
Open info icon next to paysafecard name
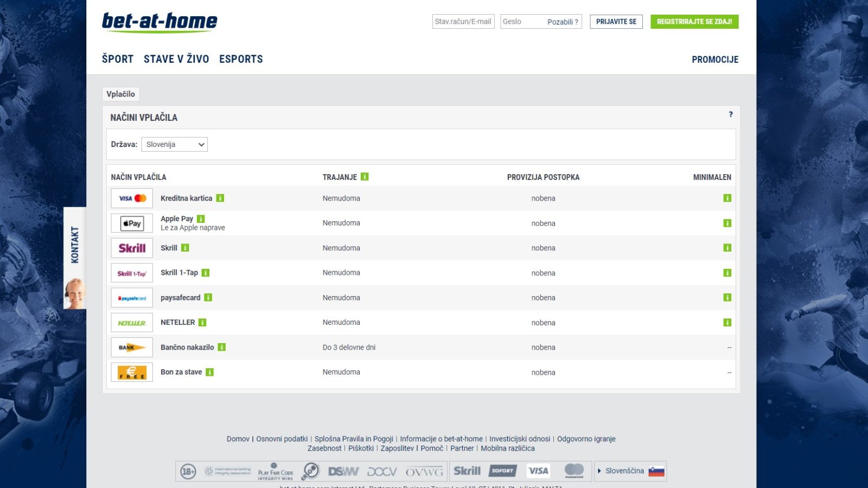208,298
